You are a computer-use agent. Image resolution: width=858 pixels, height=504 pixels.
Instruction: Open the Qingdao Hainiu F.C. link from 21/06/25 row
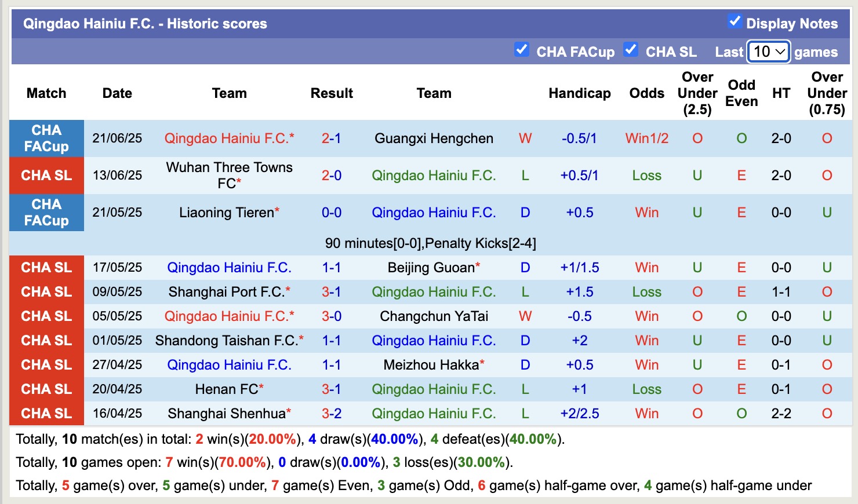(x=230, y=138)
